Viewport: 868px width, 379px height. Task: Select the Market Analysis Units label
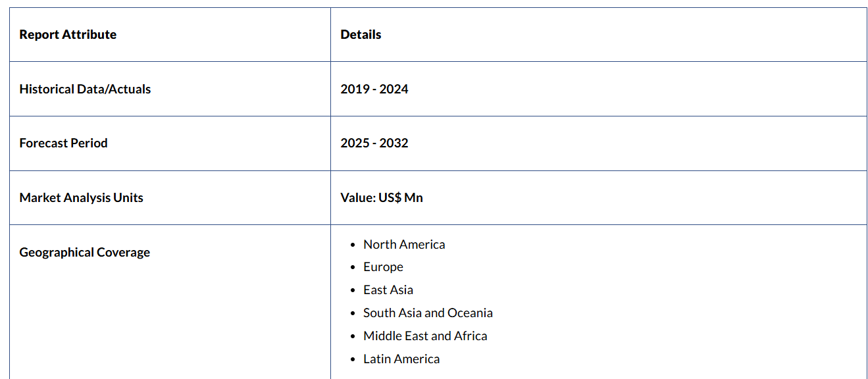click(x=81, y=198)
